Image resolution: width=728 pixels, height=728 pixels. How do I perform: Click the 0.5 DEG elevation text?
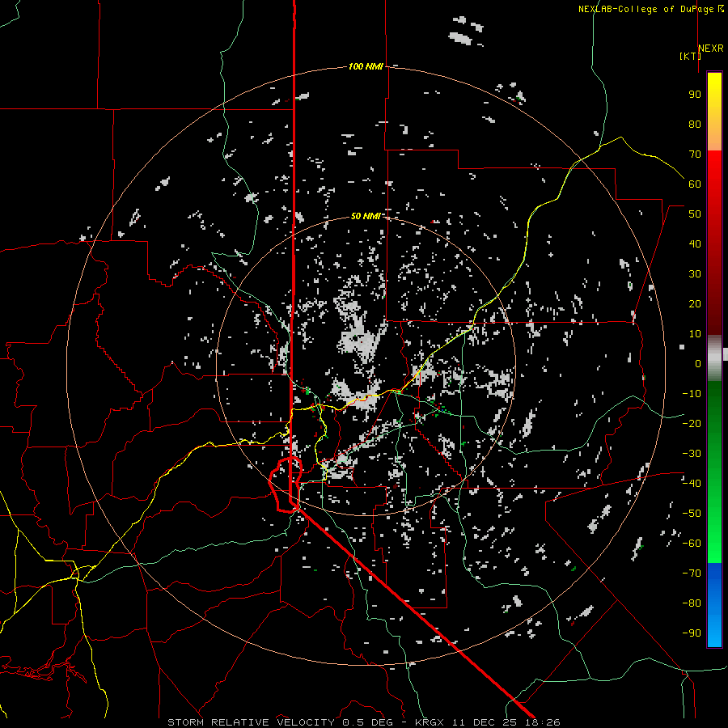tap(367, 722)
